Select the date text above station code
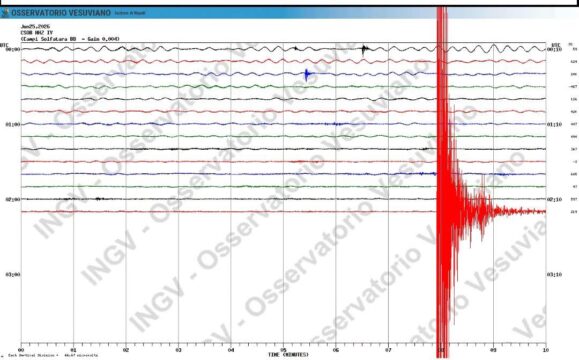The height and width of the screenshot is (360, 579). [35, 27]
